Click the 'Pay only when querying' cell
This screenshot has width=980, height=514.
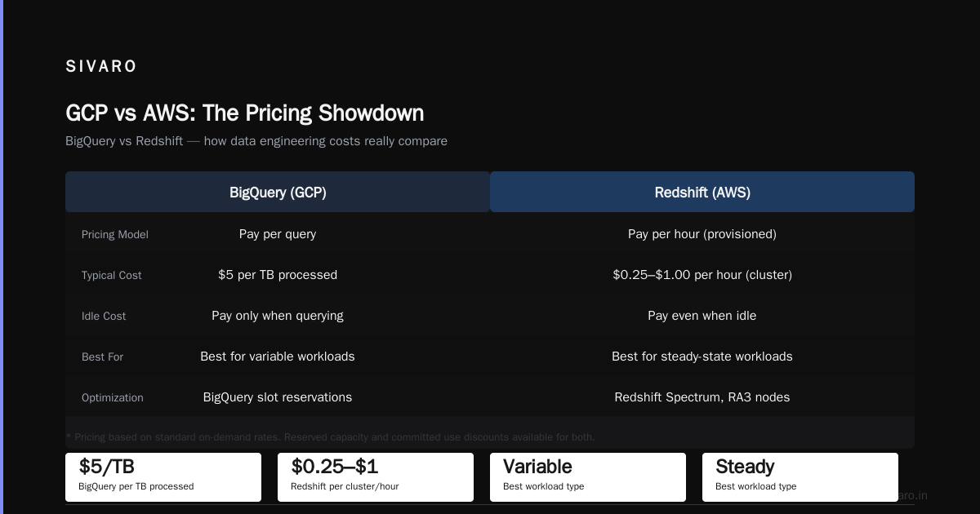(278, 316)
